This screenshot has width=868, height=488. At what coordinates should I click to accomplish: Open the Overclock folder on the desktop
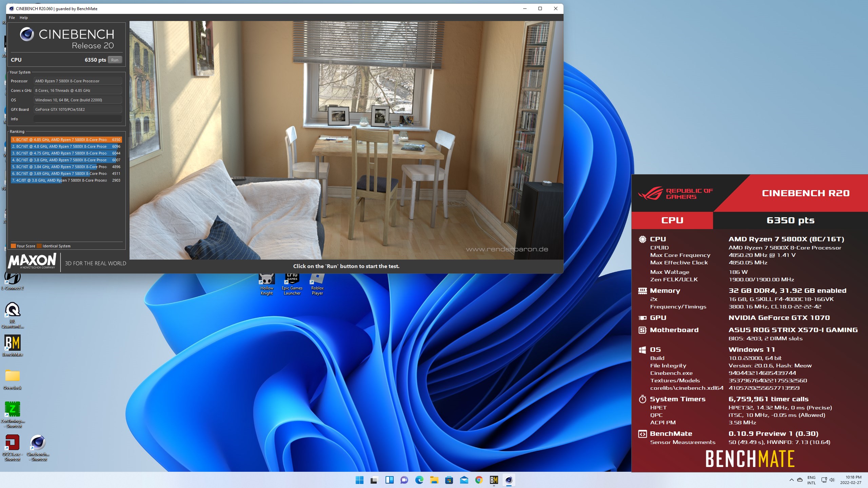(x=13, y=379)
